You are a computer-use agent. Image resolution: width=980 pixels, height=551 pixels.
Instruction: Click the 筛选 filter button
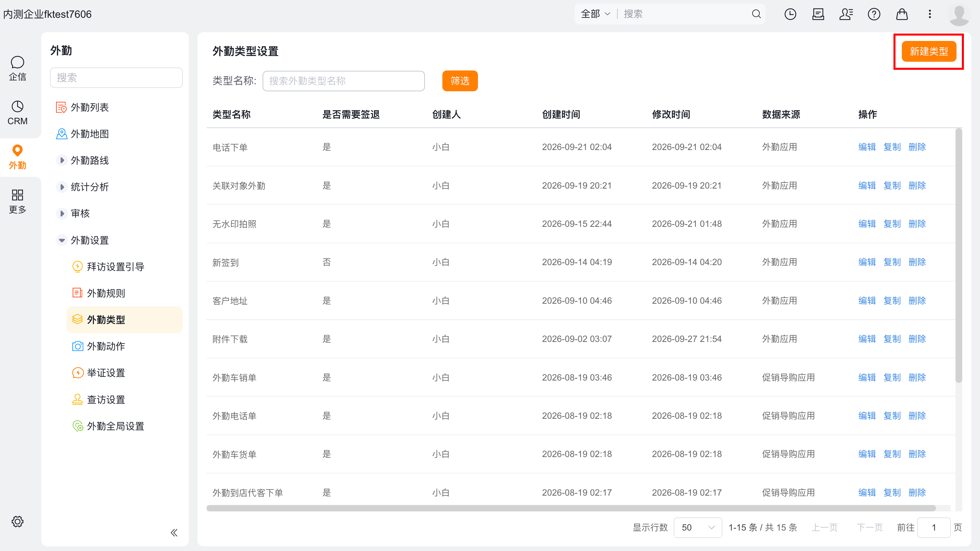pyautogui.click(x=460, y=81)
